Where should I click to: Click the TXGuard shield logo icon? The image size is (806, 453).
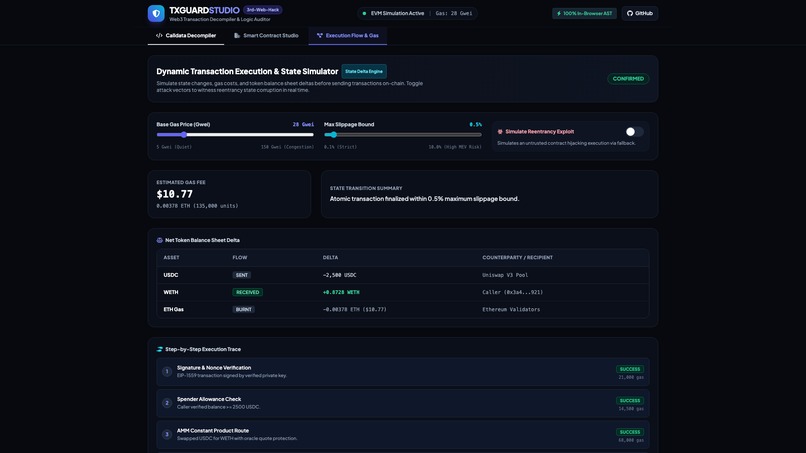pos(156,13)
